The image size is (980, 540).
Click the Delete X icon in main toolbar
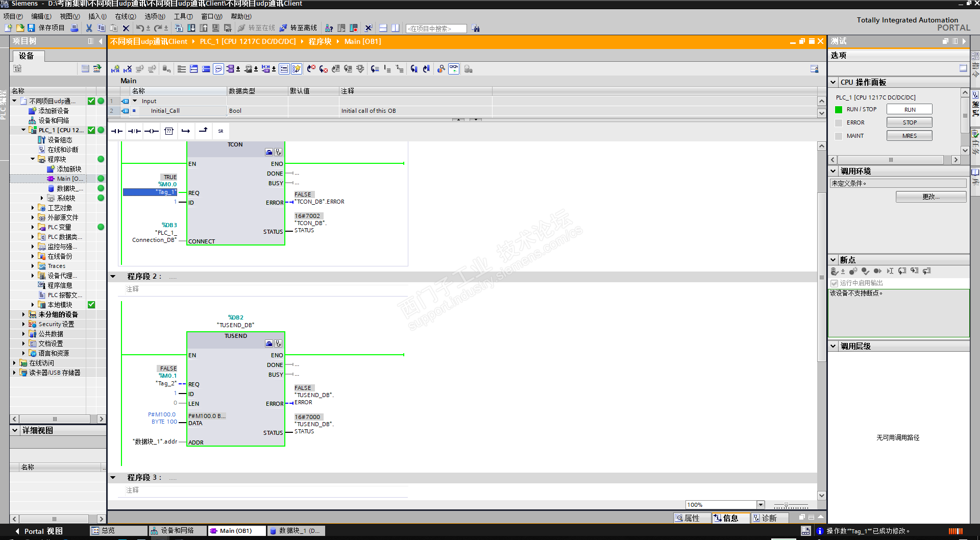point(126,28)
